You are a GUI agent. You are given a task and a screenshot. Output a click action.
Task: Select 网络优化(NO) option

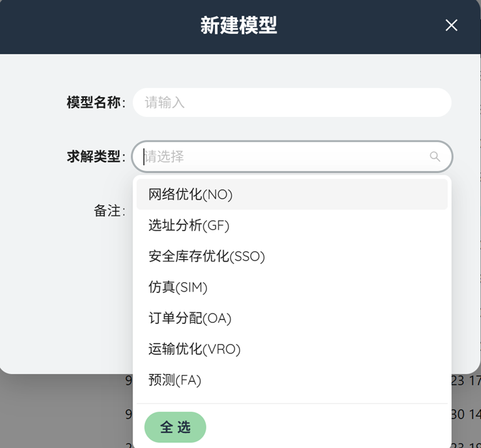coord(292,195)
